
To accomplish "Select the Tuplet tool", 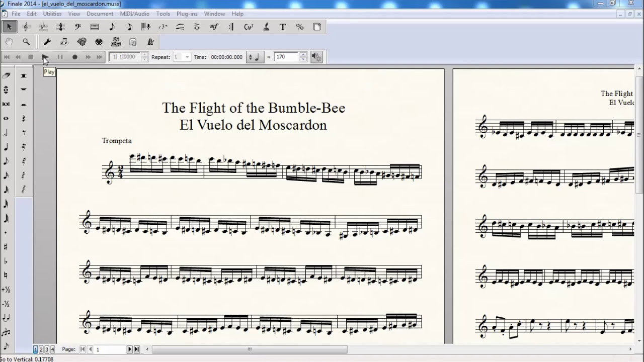I will tap(163, 27).
